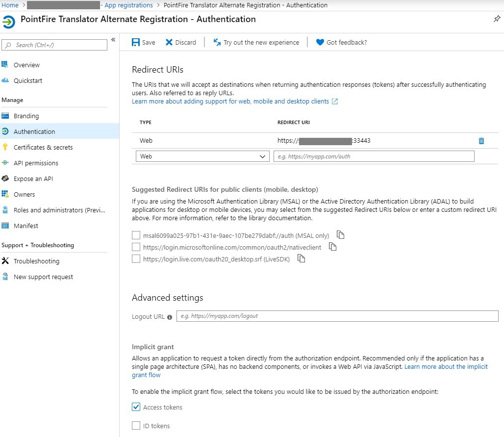The image size is (504, 437).
Task: Click the Certificates & secrets key icon
Action: [5, 147]
